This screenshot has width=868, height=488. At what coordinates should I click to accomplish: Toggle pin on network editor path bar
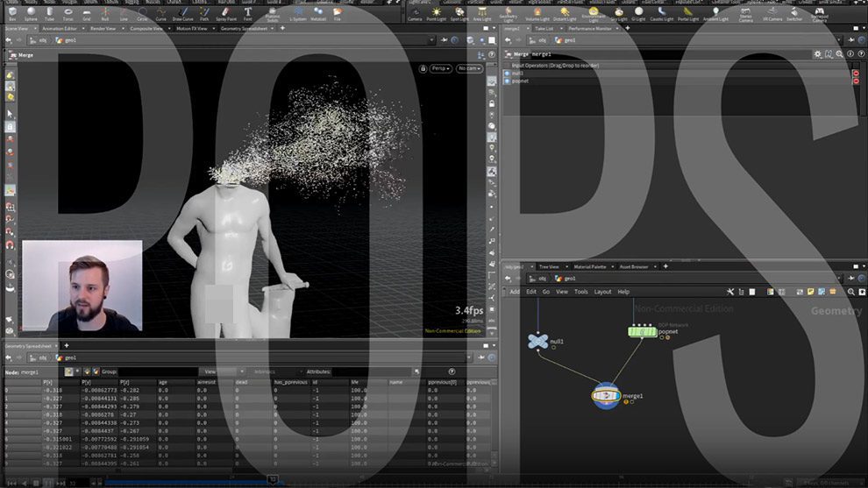pos(852,279)
